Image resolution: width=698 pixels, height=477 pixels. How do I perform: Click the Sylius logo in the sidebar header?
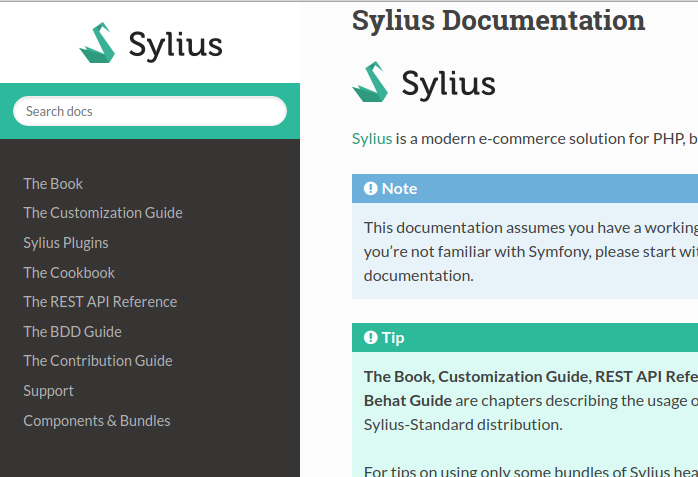[x=150, y=44]
